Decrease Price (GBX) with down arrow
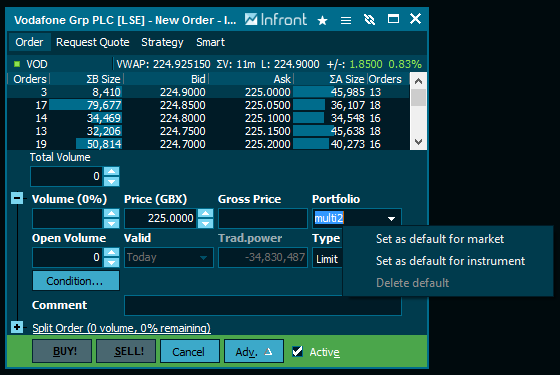 205,224
